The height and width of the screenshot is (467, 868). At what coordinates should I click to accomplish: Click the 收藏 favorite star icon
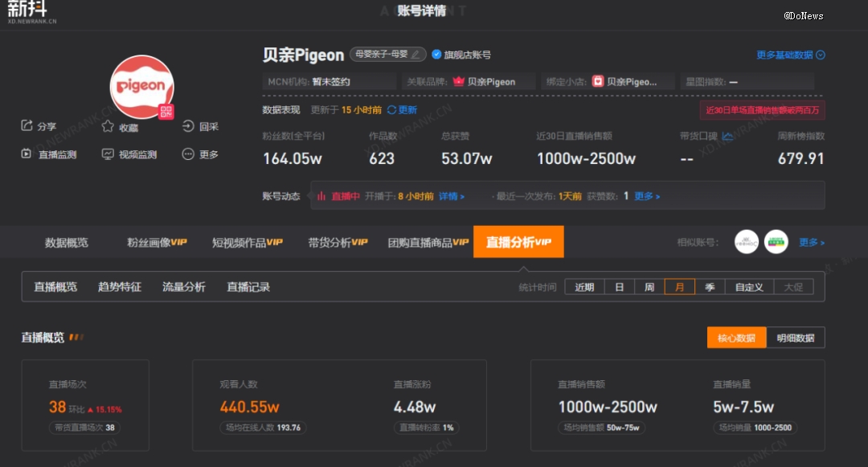105,125
